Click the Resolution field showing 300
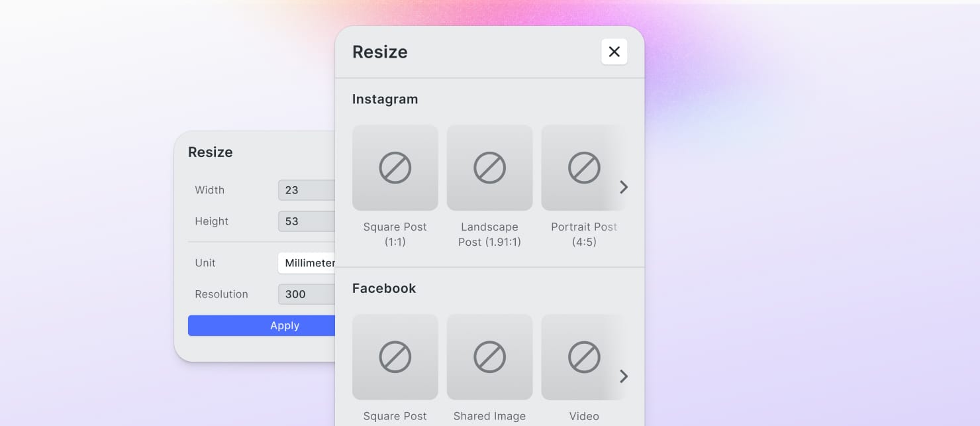The image size is (980, 426). [307, 294]
